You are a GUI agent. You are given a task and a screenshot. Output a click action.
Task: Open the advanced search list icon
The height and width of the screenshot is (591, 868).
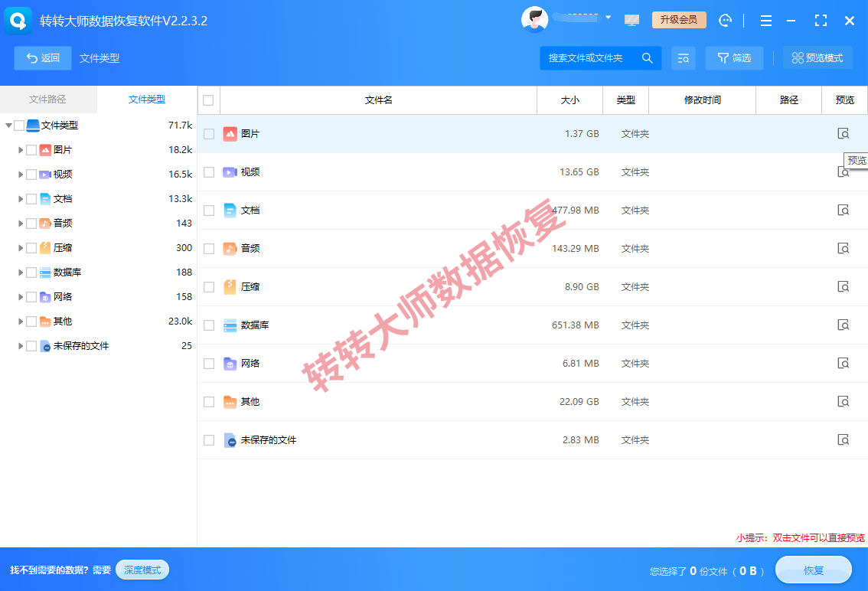pyautogui.click(x=683, y=58)
